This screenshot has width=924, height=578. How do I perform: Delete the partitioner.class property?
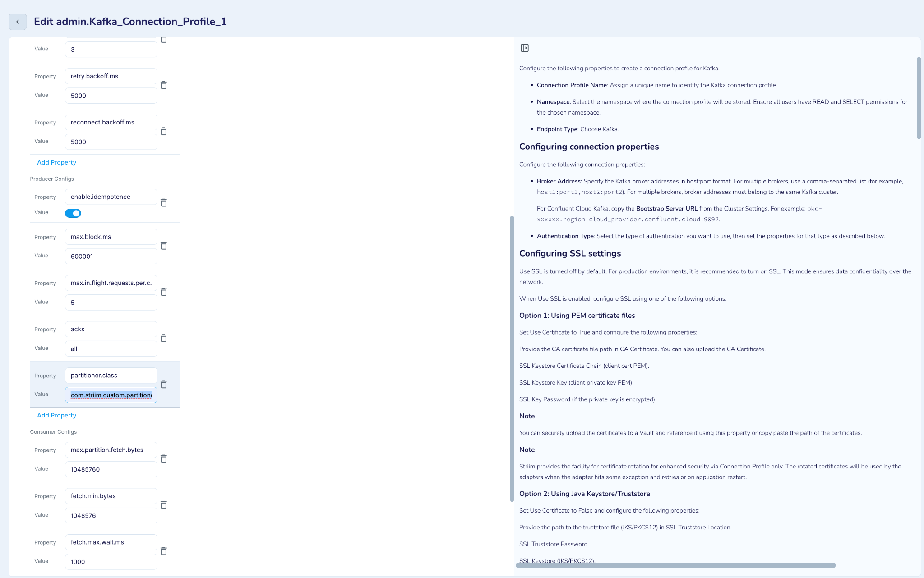164,384
